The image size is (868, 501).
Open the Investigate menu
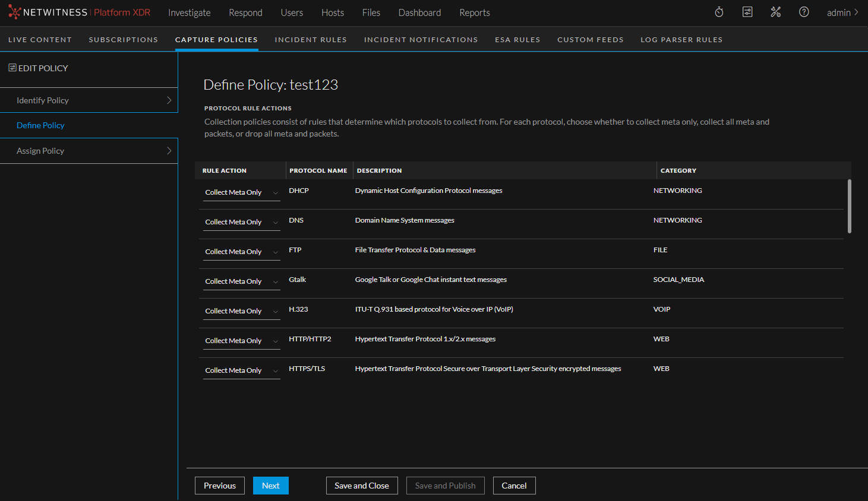[x=190, y=12]
